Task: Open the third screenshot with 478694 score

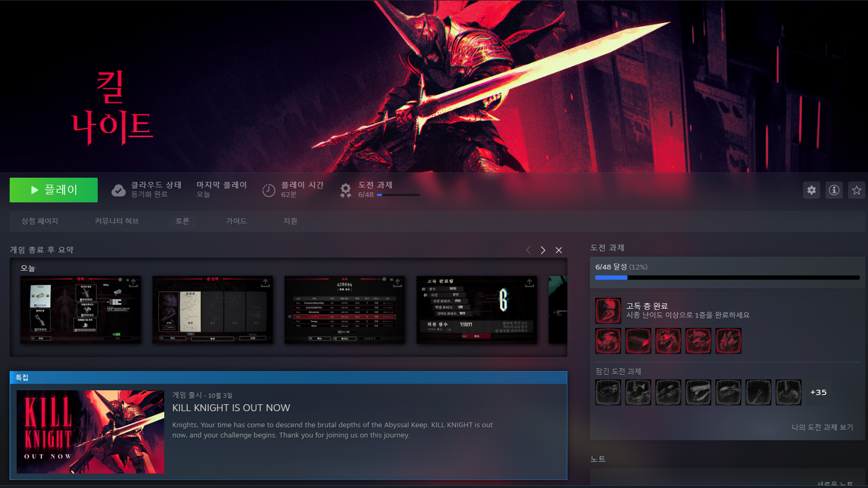Action: [345, 310]
